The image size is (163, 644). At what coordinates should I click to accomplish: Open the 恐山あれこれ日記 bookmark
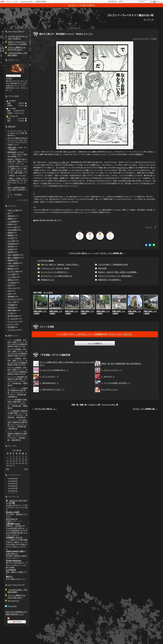pyautogui.click(x=13, y=512)
